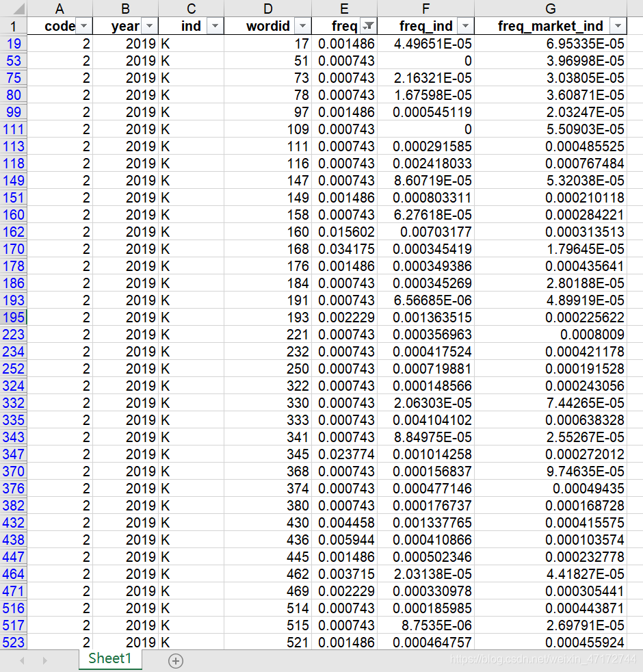This screenshot has width=643, height=672.
Task: Click cell with value 0.034175
Action: (x=345, y=249)
